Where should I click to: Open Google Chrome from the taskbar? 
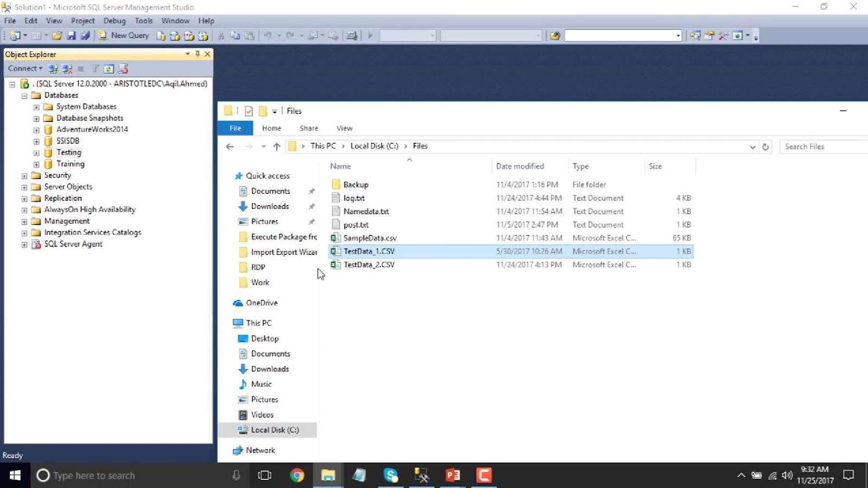tap(297, 476)
